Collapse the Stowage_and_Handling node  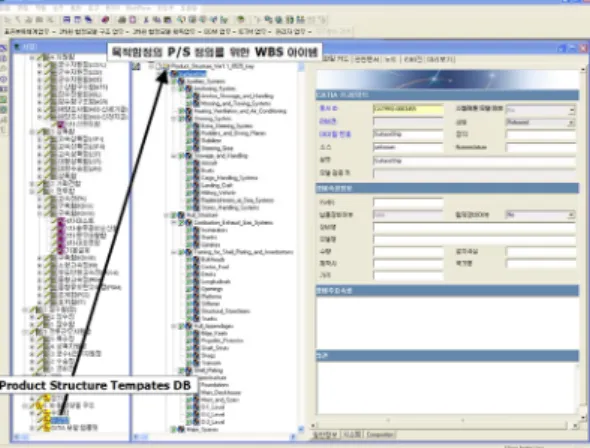(174, 156)
